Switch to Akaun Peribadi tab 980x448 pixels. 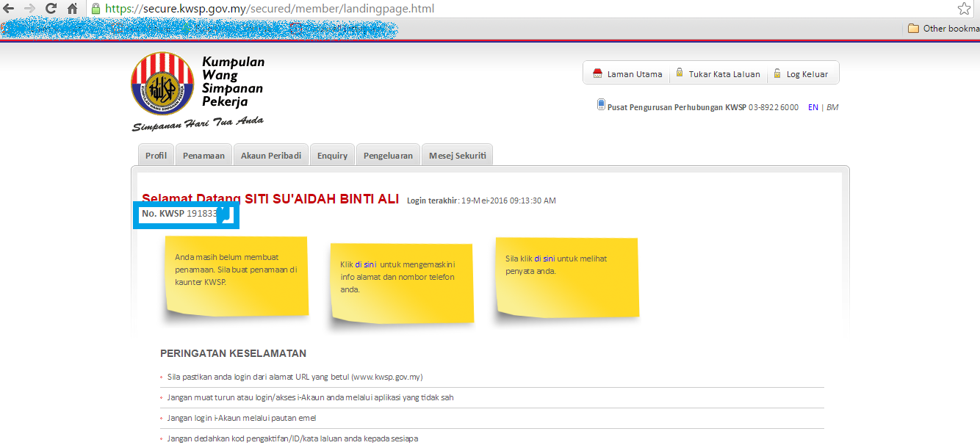(271, 155)
